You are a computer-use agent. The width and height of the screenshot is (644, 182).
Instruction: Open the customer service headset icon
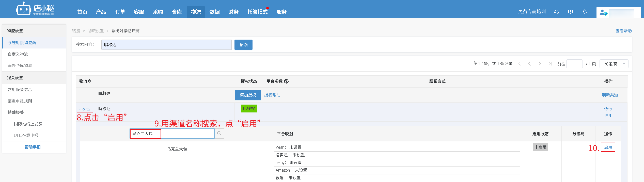[556, 12]
